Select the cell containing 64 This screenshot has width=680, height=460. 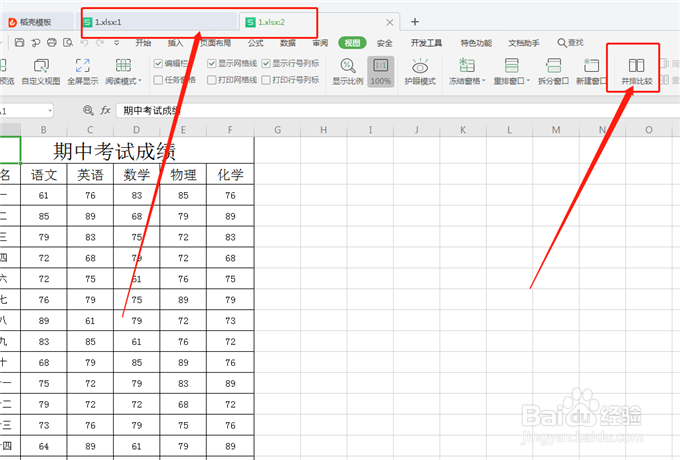click(x=44, y=446)
